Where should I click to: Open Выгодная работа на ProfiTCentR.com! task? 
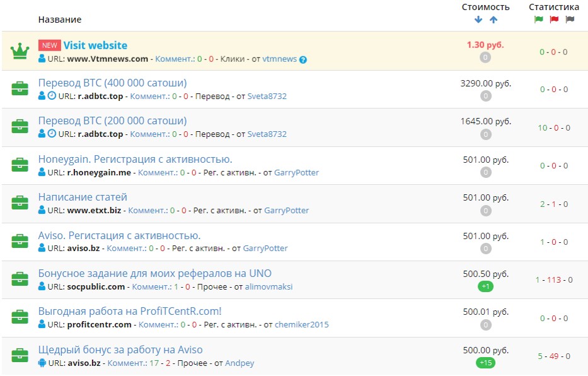point(130,312)
